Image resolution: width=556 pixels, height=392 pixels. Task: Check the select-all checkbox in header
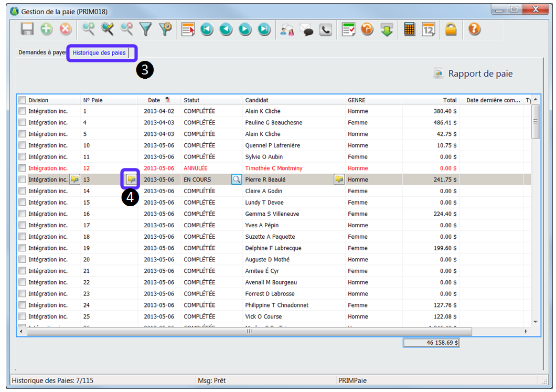tap(22, 100)
